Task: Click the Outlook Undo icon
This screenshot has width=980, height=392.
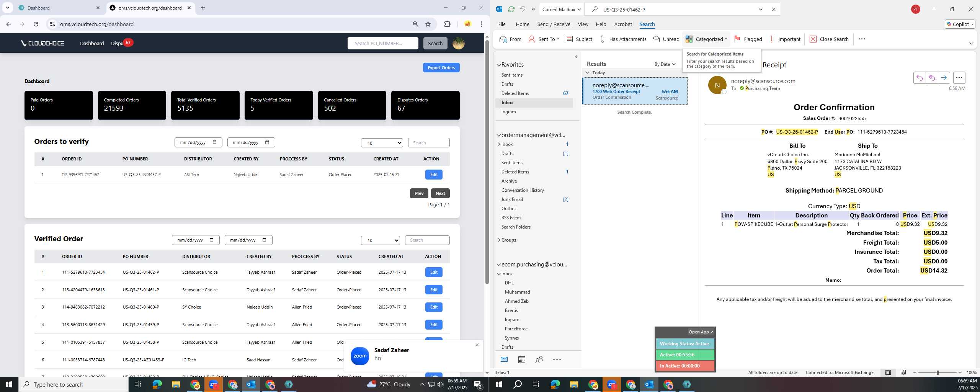Action: click(x=522, y=9)
